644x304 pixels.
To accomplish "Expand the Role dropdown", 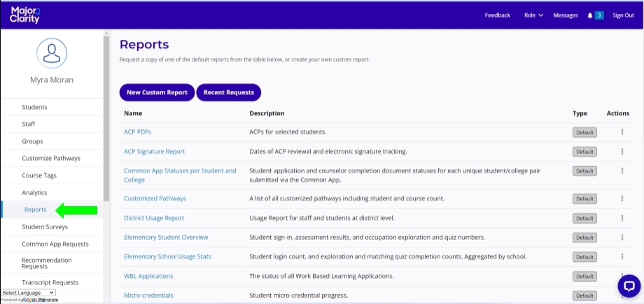I will (x=533, y=15).
